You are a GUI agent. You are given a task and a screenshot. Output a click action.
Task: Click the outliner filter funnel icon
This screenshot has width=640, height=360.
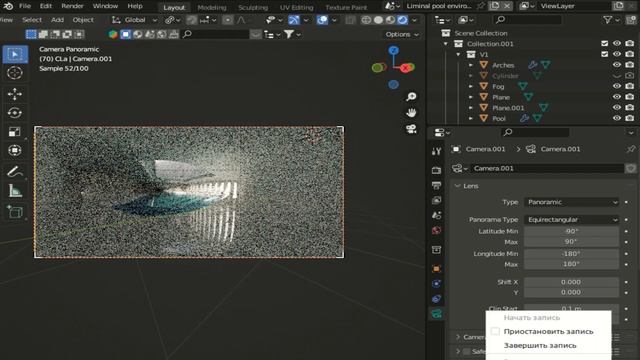coord(607,20)
